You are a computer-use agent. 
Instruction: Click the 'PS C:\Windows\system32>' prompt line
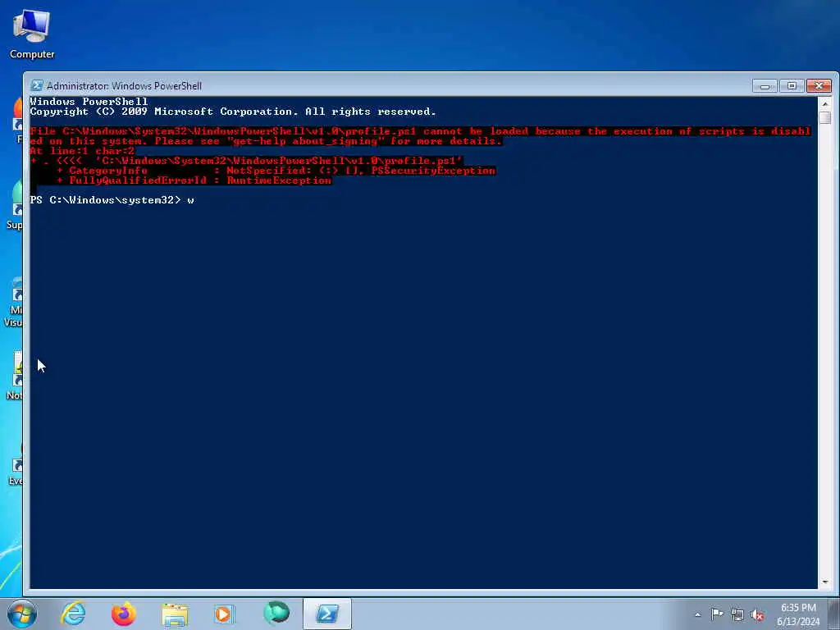click(112, 200)
